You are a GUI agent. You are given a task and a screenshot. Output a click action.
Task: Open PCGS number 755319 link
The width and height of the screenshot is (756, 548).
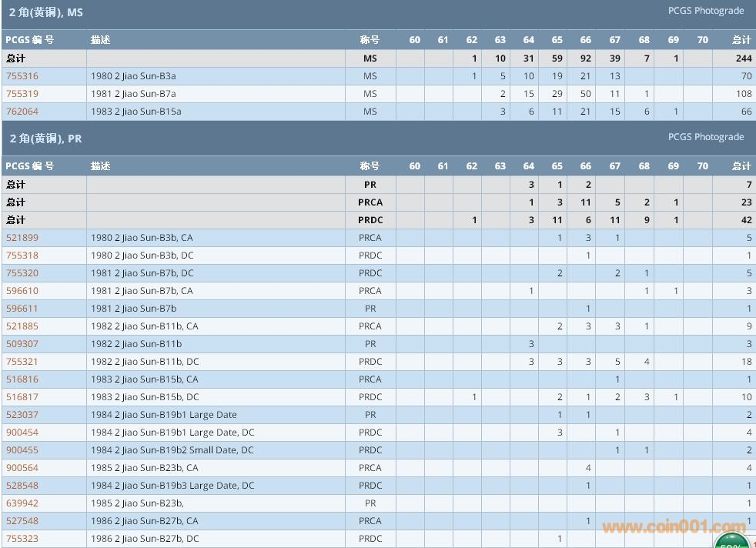click(22, 94)
